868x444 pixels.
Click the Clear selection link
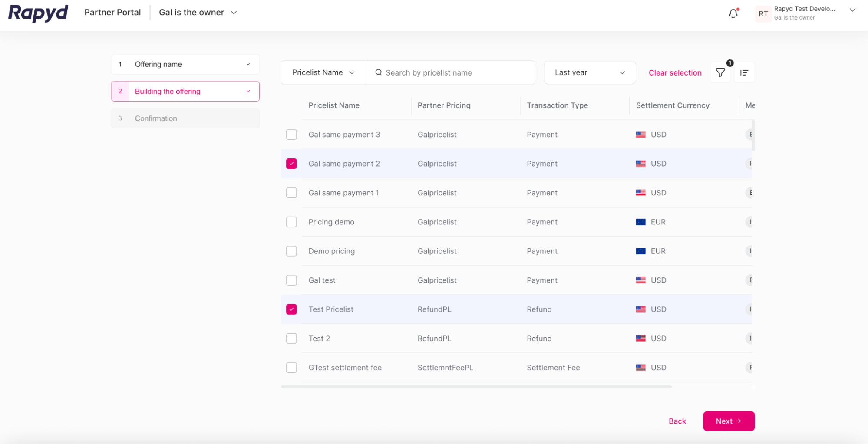point(675,72)
